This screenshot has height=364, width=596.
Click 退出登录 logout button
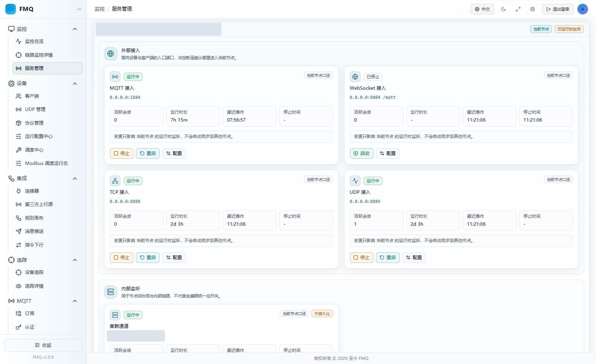[x=558, y=9]
